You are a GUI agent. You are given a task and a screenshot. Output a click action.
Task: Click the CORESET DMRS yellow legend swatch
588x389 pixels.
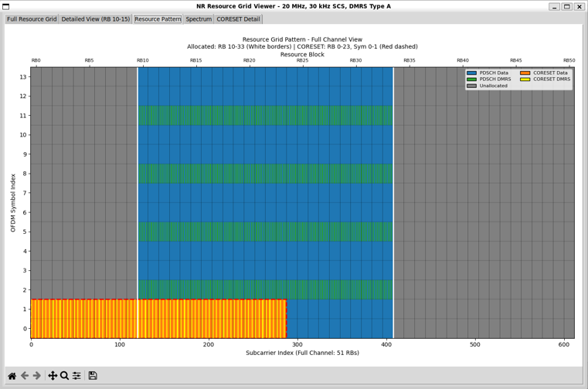pos(526,79)
